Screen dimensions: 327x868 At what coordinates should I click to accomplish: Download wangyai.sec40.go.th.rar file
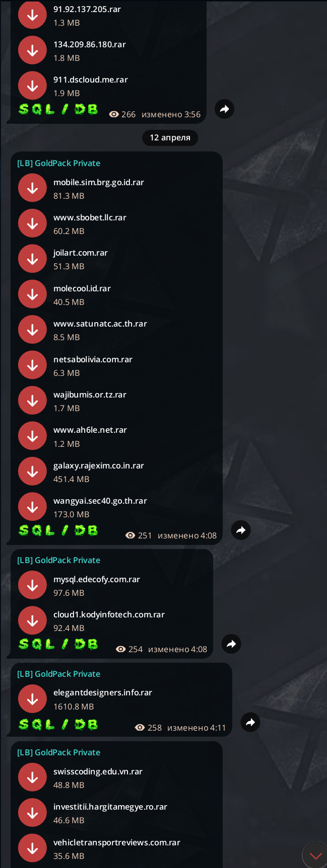click(33, 506)
